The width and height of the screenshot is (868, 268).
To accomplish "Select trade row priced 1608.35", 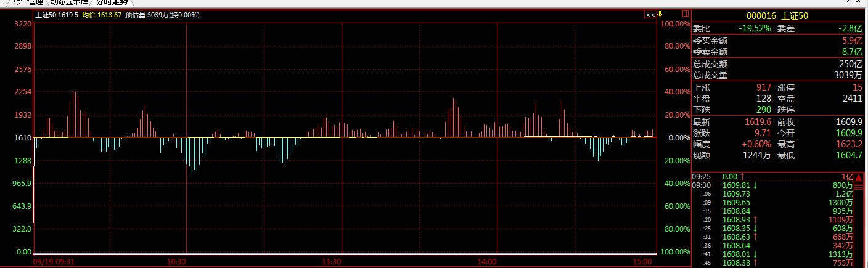I will (773, 228).
